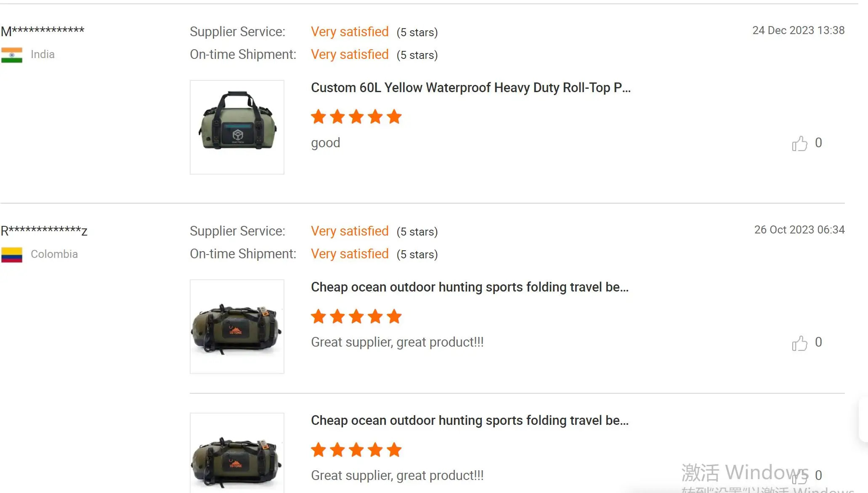
Task: Click the five-star rating above "good"
Action: click(356, 117)
